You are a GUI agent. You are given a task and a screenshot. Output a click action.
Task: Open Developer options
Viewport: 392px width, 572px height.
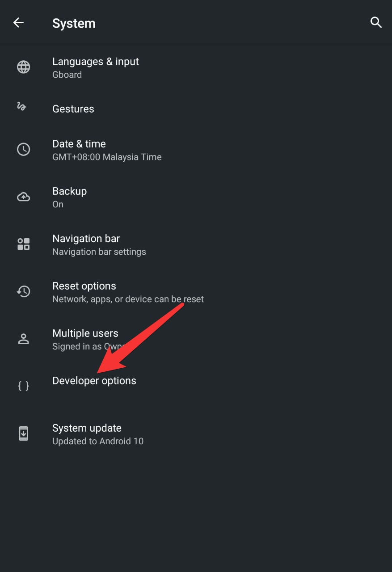pos(196,381)
